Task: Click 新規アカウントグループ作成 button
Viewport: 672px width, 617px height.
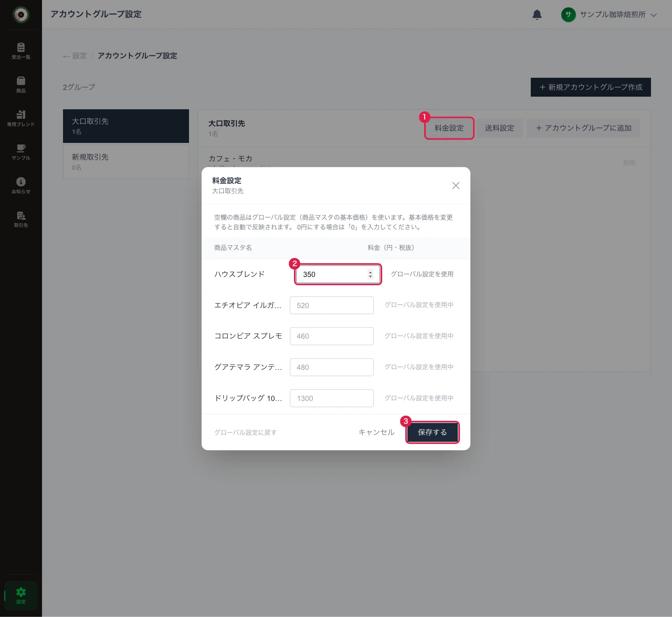Action: coord(591,87)
